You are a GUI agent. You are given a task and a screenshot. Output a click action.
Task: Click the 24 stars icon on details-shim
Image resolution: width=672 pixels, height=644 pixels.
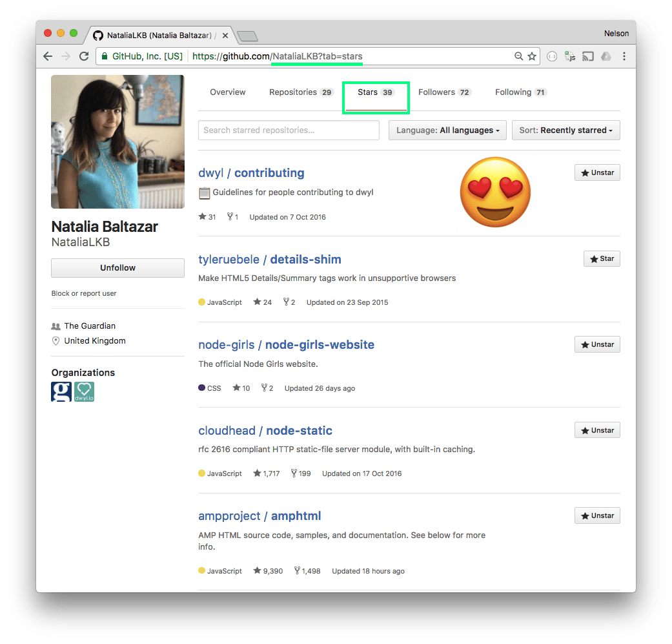(x=257, y=302)
